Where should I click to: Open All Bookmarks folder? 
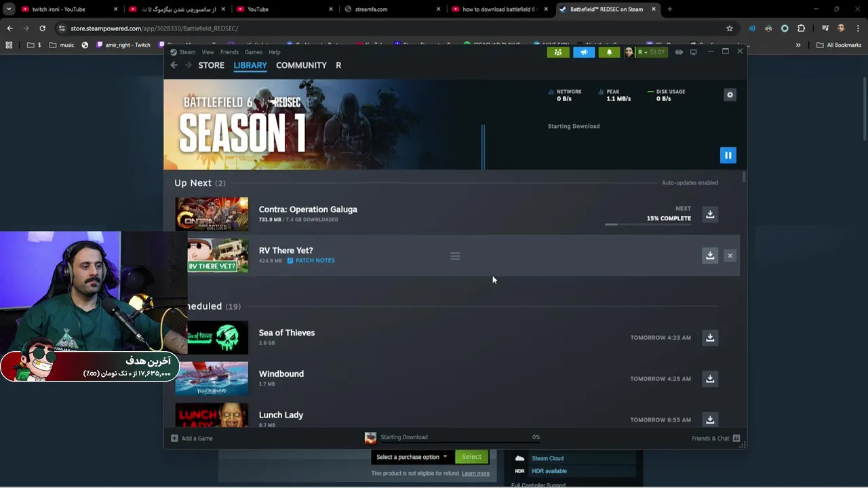click(839, 45)
